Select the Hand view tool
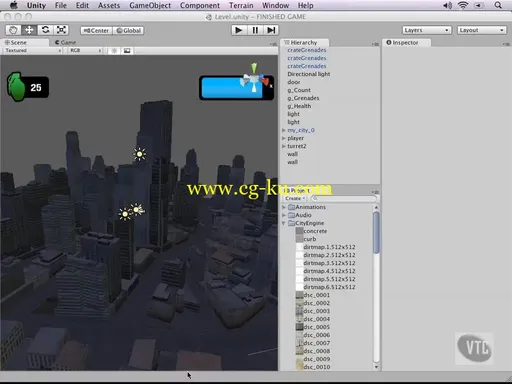 (13, 30)
